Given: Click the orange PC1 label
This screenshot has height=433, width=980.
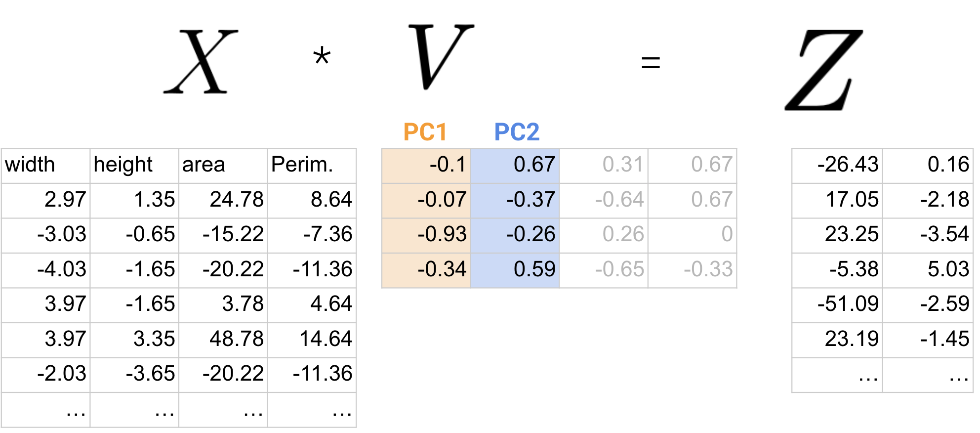Looking at the screenshot, I should coord(425,132).
